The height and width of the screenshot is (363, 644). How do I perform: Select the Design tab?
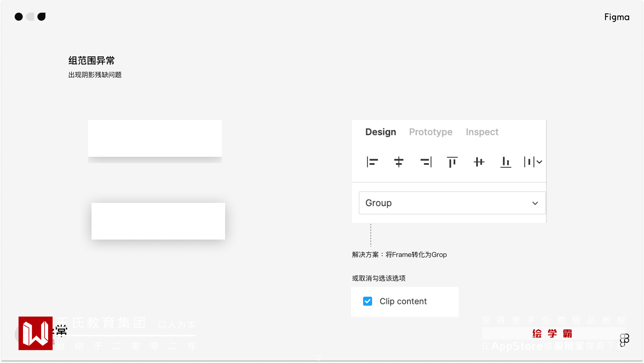[380, 132]
